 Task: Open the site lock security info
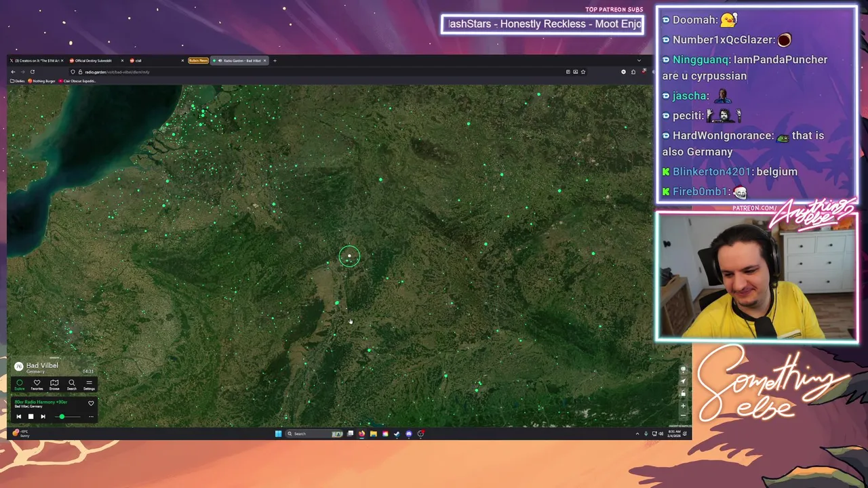[80, 72]
